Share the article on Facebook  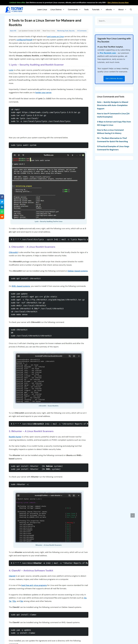click(2, 197)
